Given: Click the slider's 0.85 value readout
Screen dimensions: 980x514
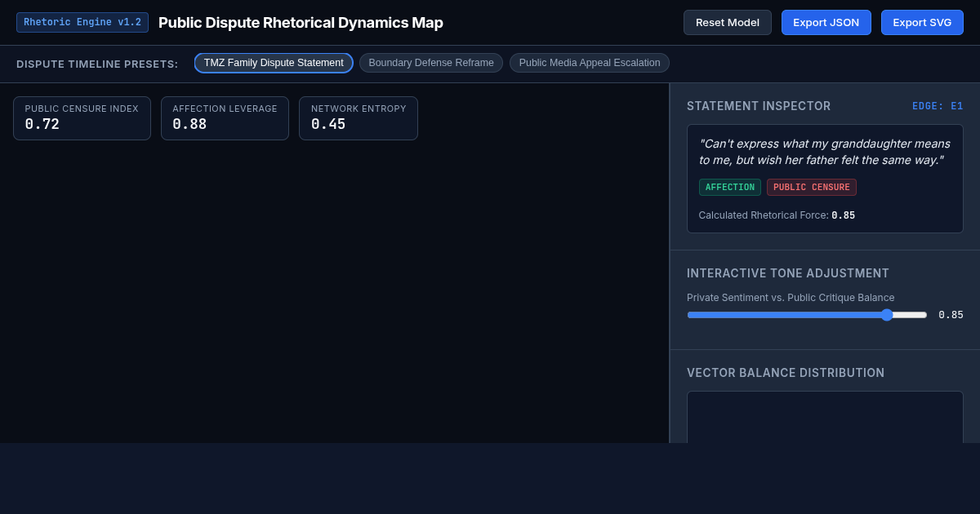Looking at the screenshot, I should click(951, 315).
